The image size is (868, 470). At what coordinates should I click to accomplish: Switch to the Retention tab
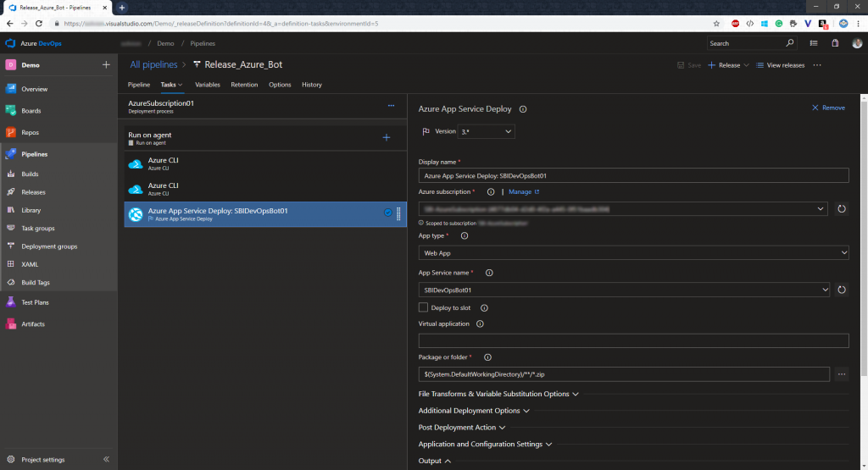click(244, 85)
